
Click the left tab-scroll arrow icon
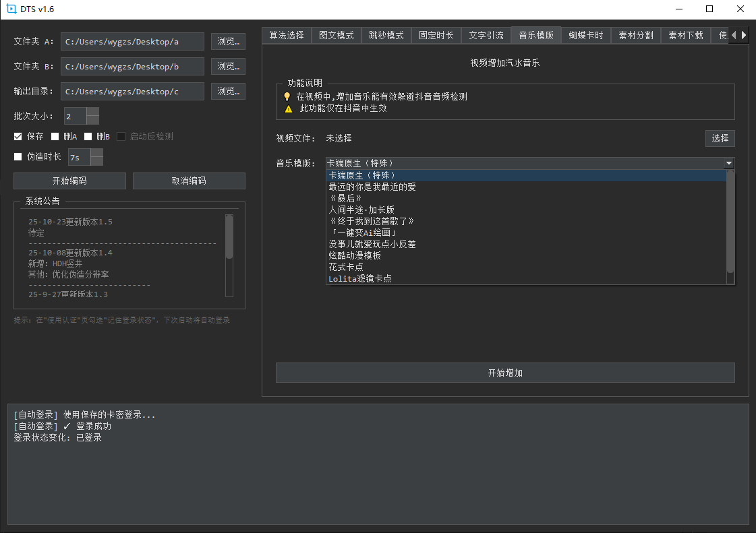[x=732, y=35]
